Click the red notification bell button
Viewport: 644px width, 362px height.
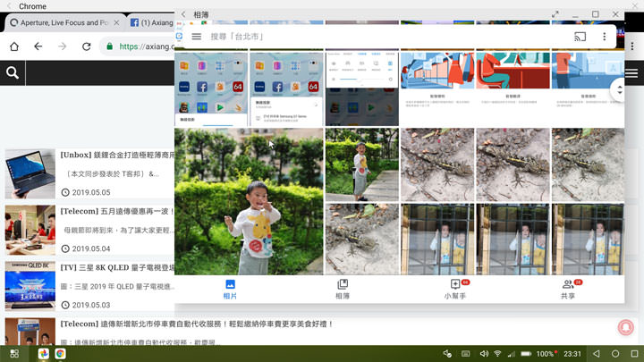625,328
